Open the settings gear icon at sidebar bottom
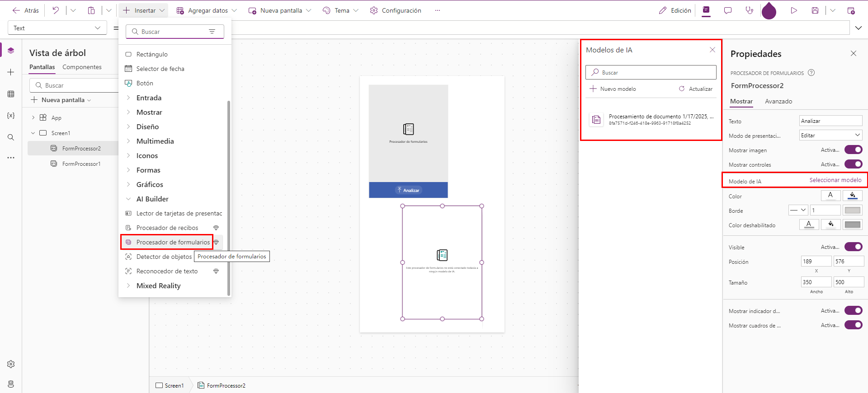 point(11,364)
